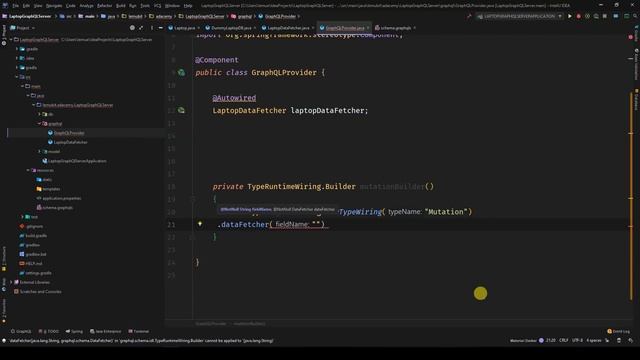Expand External Libraries node
This screenshot has width=640, height=360.
[x=11, y=282]
